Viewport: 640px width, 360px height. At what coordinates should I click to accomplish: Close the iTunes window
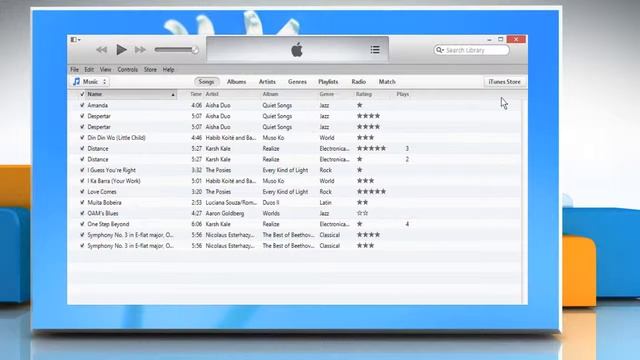[x=516, y=40]
